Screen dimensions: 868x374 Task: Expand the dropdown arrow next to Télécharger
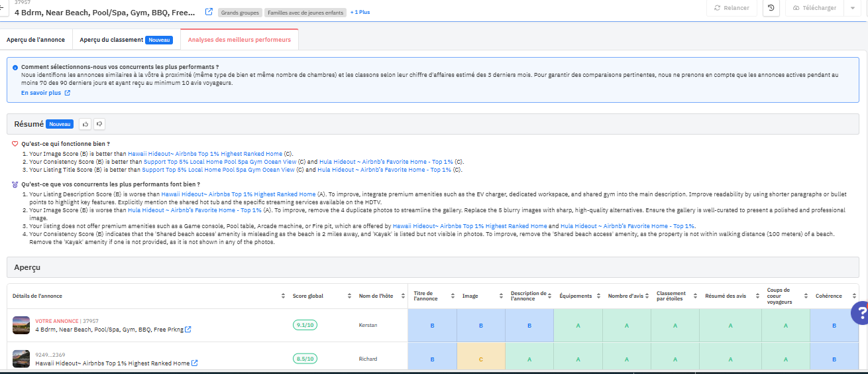pos(852,8)
